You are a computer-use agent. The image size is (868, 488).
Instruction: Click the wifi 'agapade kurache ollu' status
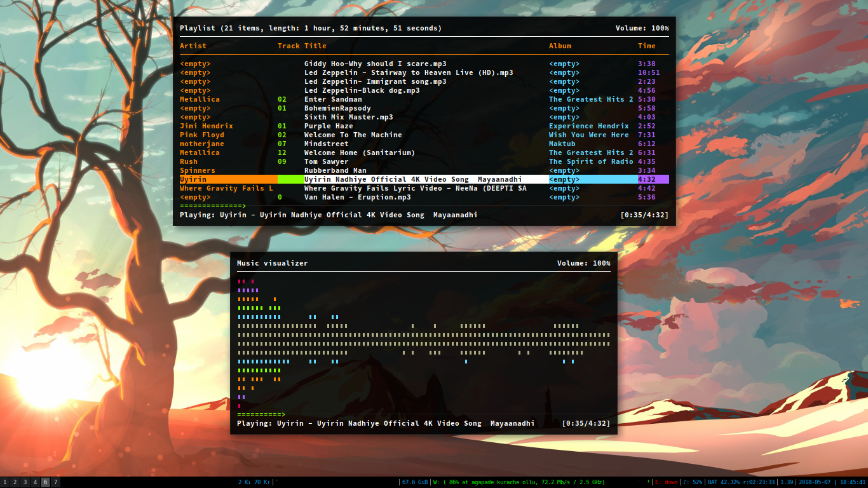click(518, 482)
